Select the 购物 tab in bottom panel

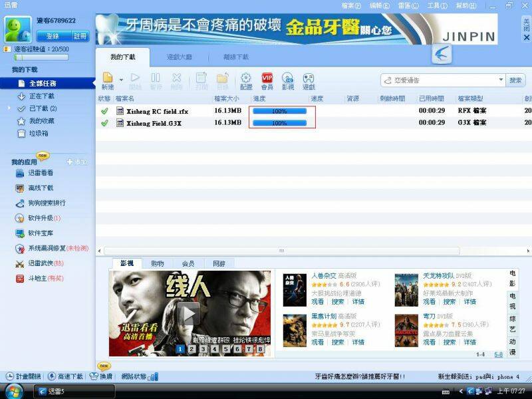(158, 263)
